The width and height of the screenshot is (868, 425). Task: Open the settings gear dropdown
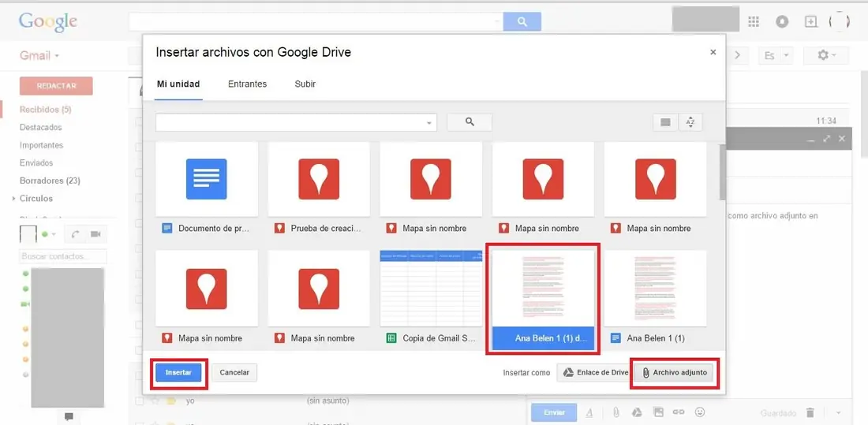(x=826, y=55)
